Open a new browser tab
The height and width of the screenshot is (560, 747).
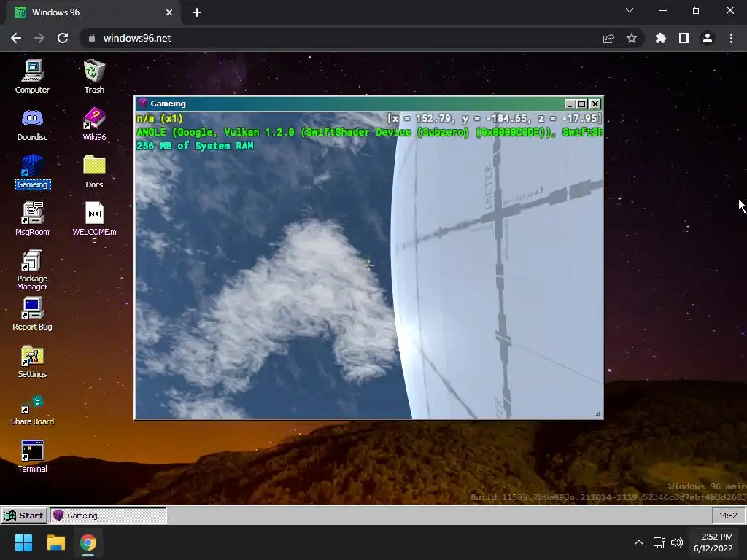click(x=197, y=12)
